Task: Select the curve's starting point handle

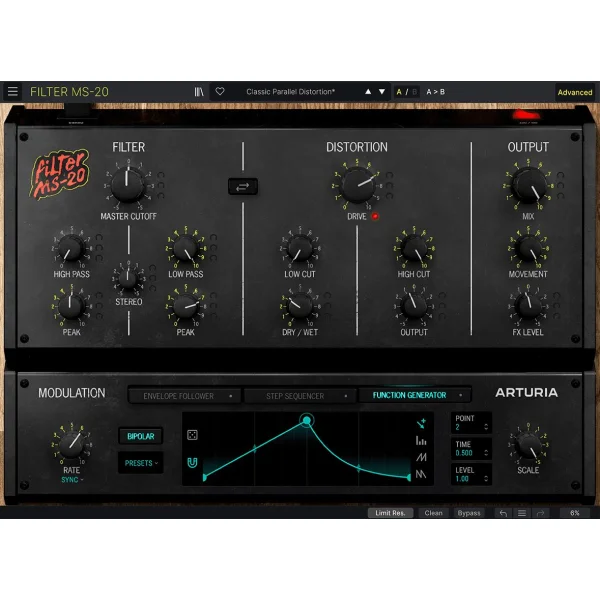Action: [x=205, y=477]
